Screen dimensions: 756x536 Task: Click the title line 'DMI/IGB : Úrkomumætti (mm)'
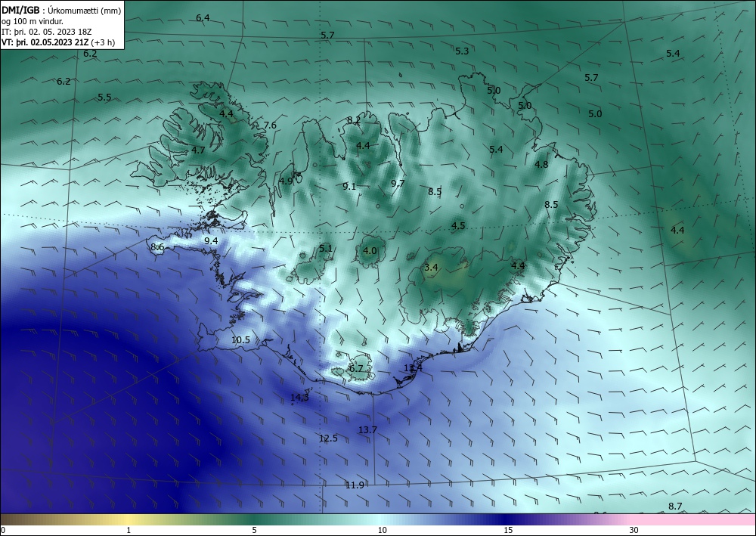[x=61, y=11]
